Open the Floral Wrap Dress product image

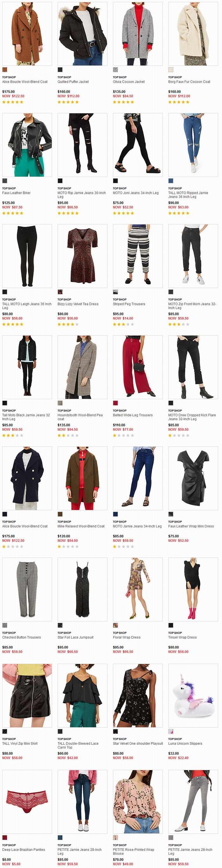[x=138, y=589]
